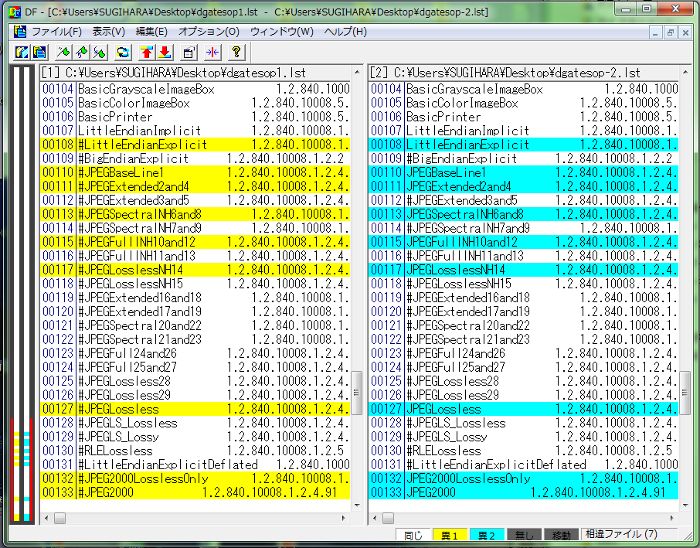Restore the inner document window
This screenshot has height=548, width=700.
[670, 32]
